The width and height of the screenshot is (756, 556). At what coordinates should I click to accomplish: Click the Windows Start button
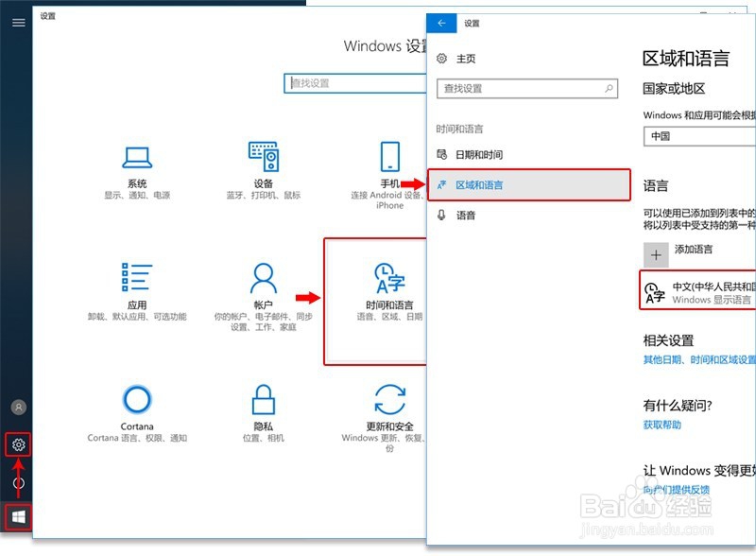[18, 517]
